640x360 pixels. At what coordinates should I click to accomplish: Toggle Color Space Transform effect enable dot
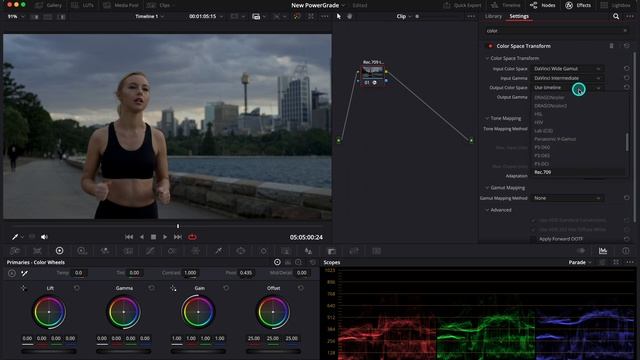pyautogui.click(x=490, y=46)
